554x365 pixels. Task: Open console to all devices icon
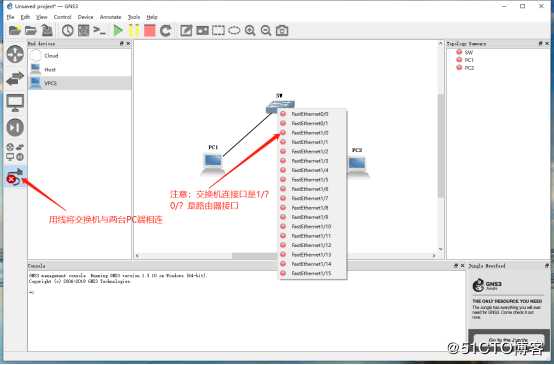point(99,31)
